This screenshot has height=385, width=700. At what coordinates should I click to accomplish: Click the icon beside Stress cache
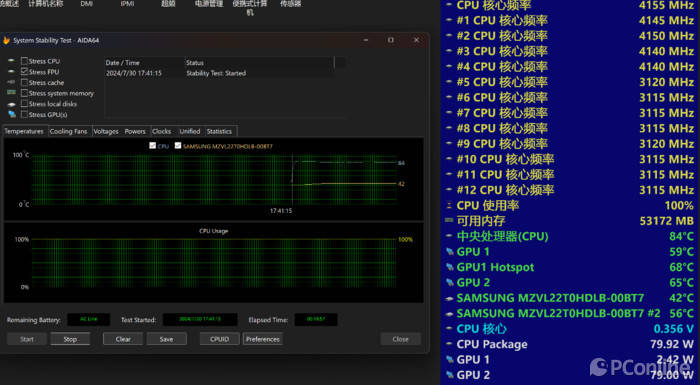pos(12,82)
